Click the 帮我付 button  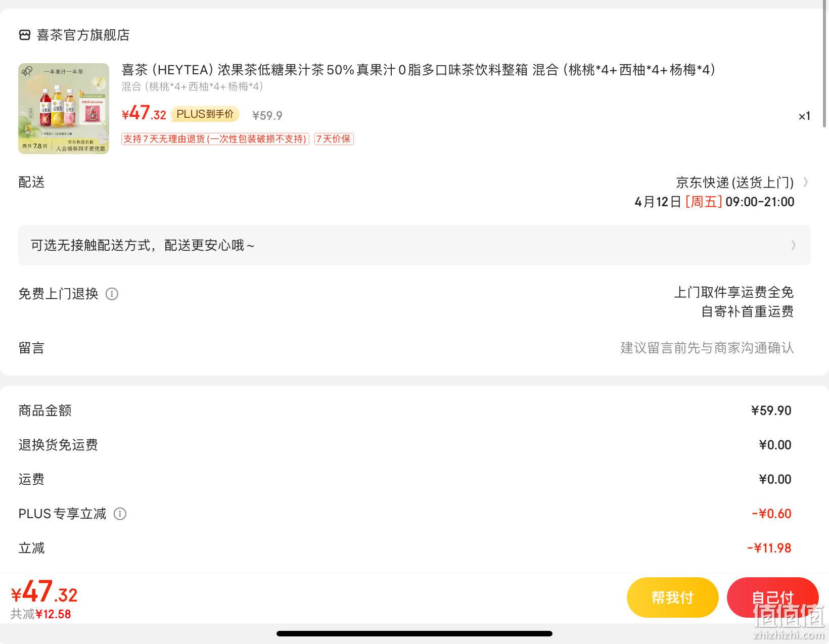coord(672,597)
